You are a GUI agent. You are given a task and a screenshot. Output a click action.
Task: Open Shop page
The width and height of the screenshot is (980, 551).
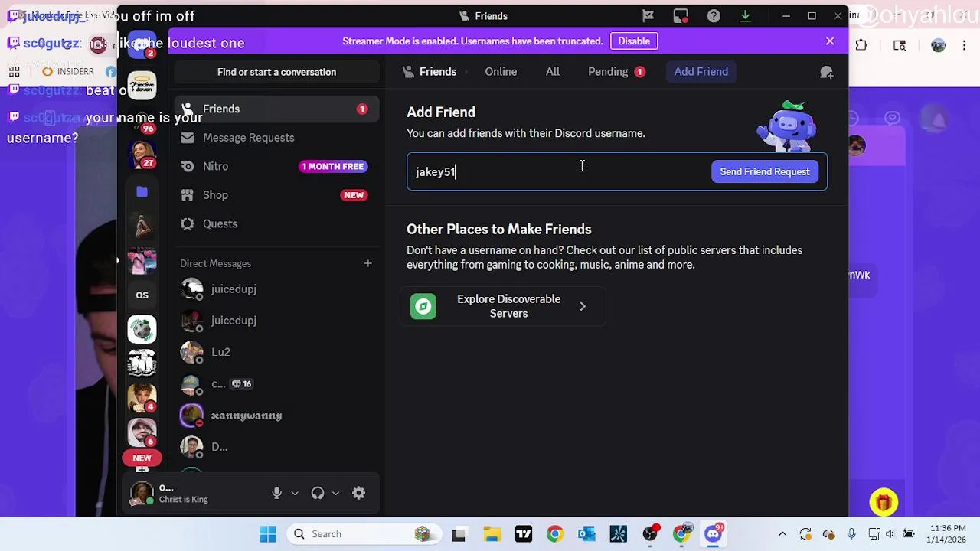point(276,195)
